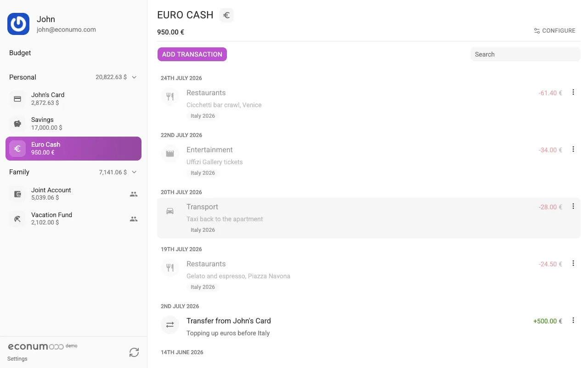Click the Savings piggy bank icon
The image size is (588, 368).
point(17,124)
